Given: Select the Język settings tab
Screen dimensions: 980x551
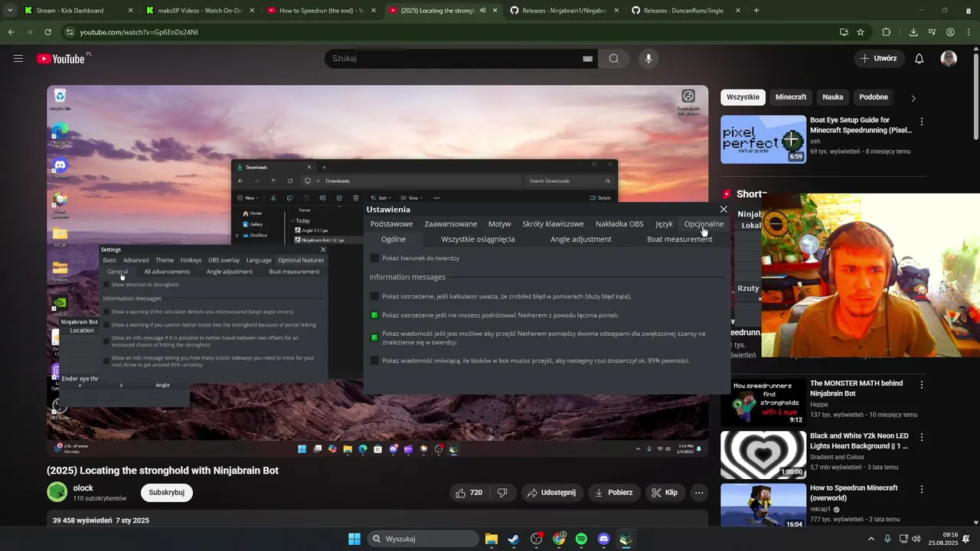Looking at the screenshot, I should pos(664,224).
